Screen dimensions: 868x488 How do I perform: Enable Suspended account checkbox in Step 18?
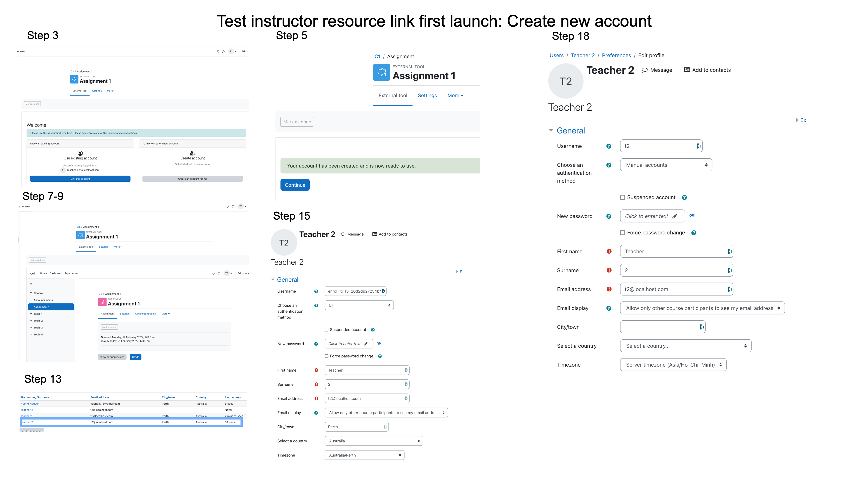pyautogui.click(x=622, y=197)
